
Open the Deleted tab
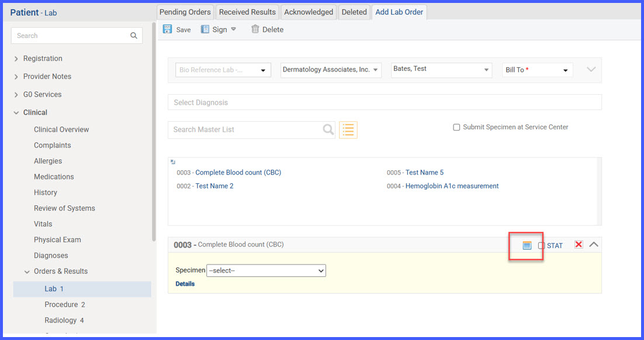click(354, 12)
